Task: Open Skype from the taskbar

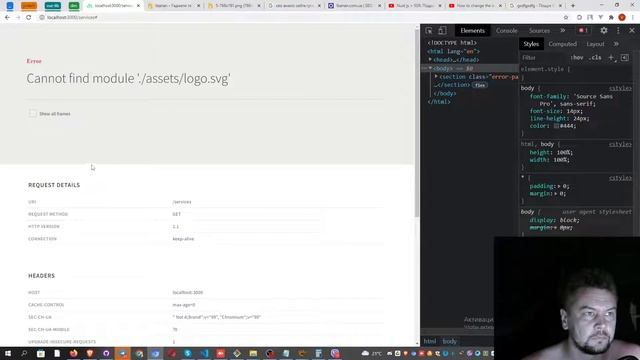Action: pyautogui.click(x=188, y=353)
